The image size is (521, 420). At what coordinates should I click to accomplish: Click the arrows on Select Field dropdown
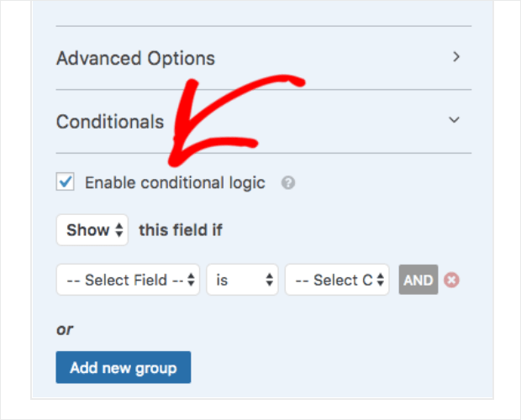192,281
